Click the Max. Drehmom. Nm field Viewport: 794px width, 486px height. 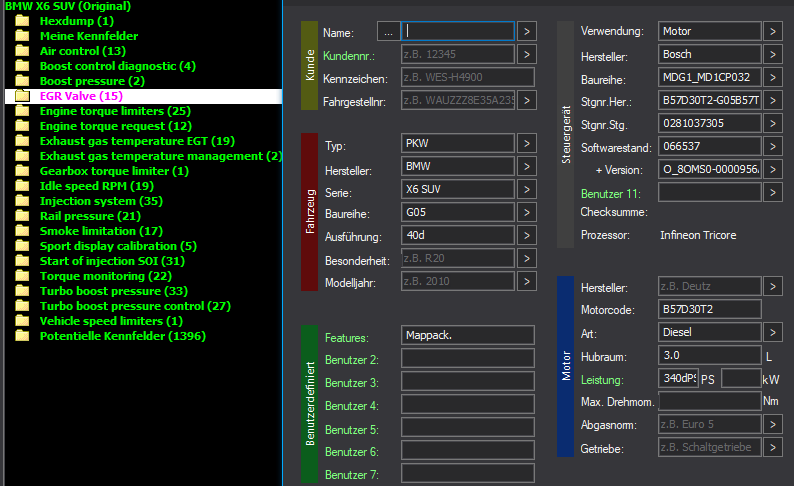point(710,401)
